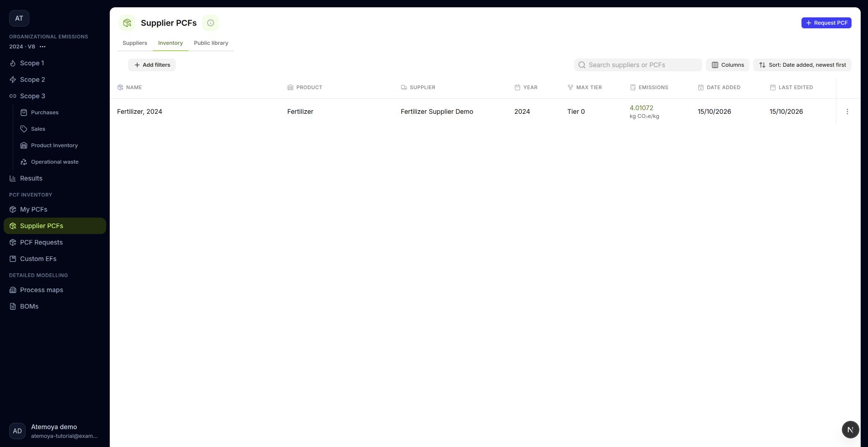This screenshot has width=868, height=447.
Task: Navigate to My PCFs
Action: (55, 209)
